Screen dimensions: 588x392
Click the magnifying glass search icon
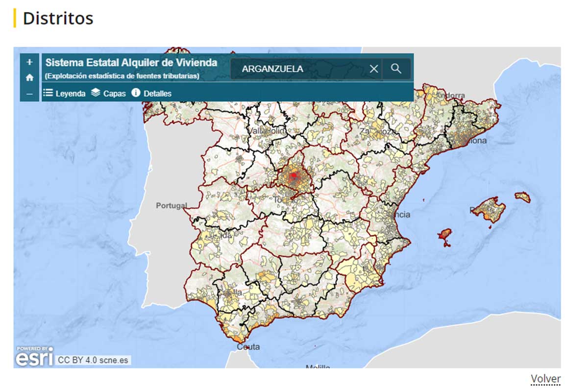pyautogui.click(x=396, y=69)
